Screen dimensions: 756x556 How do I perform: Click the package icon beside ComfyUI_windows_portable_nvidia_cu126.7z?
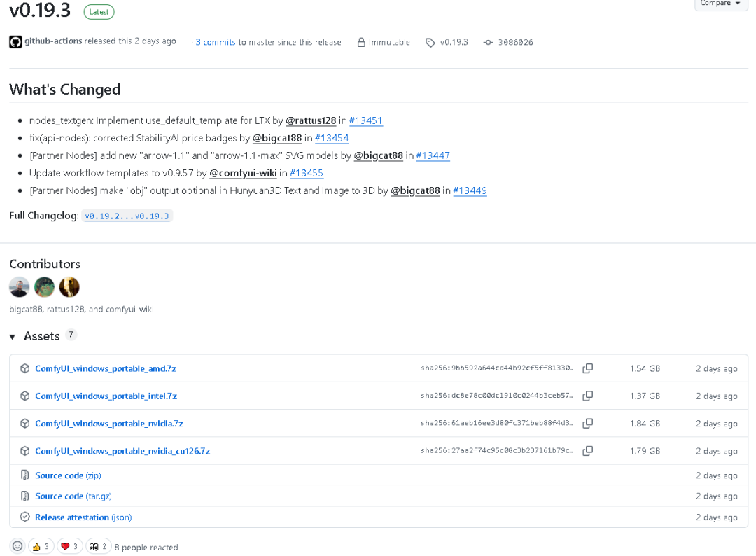coord(25,451)
